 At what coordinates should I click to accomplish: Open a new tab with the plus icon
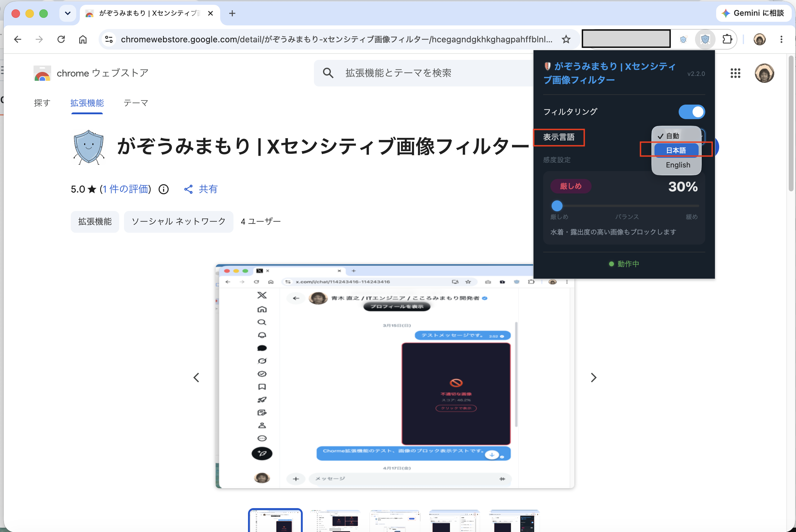coord(232,13)
